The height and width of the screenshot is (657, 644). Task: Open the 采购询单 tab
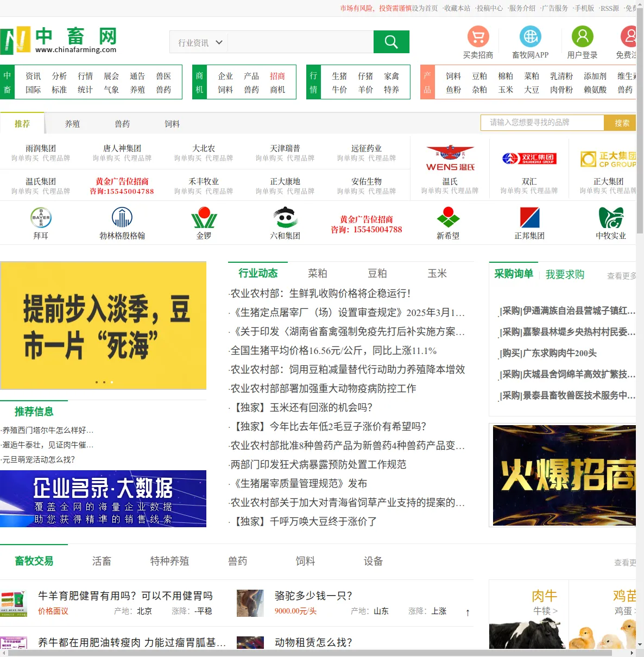[x=514, y=274]
